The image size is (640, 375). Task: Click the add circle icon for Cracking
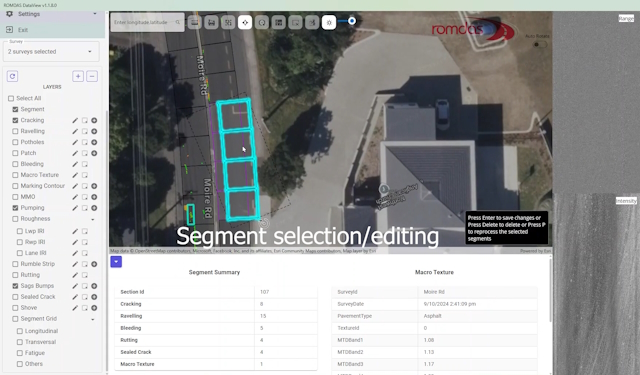click(94, 120)
